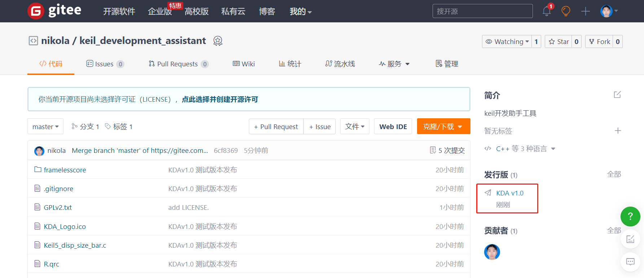Open Keil5_disp_size_bar.c file
The width and height of the screenshot is (644, 278).
click(x=75, y=245)
